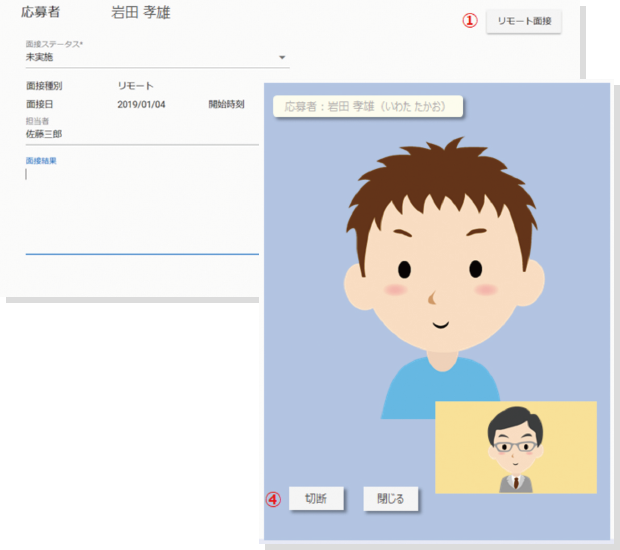Expand the 面接ステータス dropdown arrow

(282, 57)
